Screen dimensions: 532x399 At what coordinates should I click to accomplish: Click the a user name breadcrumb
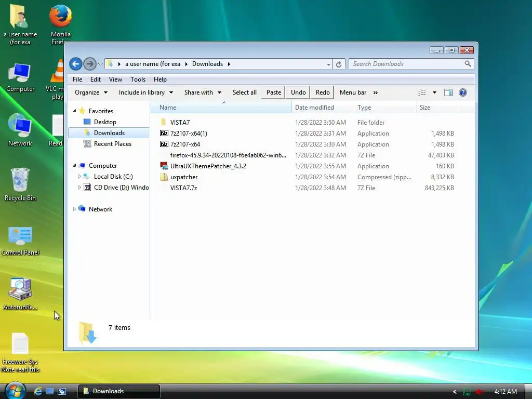(153, 64)
